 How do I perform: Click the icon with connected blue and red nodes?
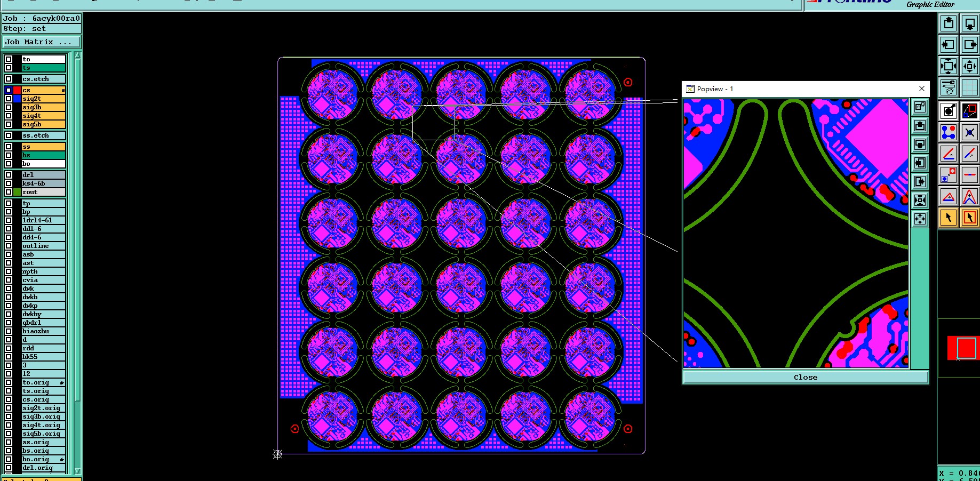[949, 132]
